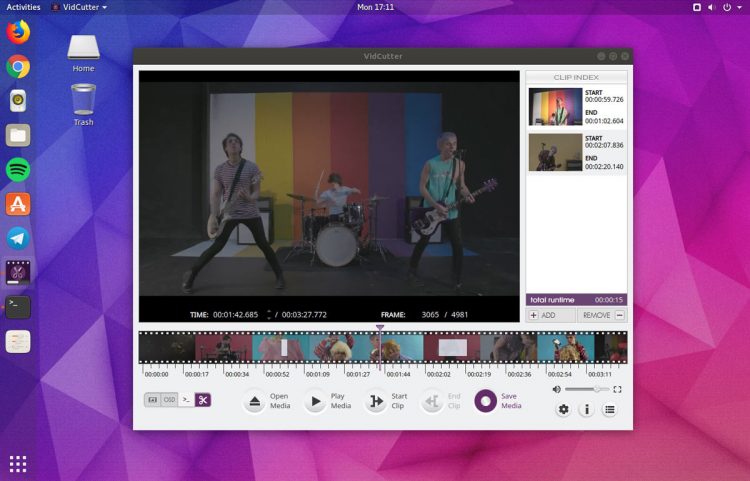Click the frame number field 3065
This screenshot has width=750, height=481.
point(430,315)
